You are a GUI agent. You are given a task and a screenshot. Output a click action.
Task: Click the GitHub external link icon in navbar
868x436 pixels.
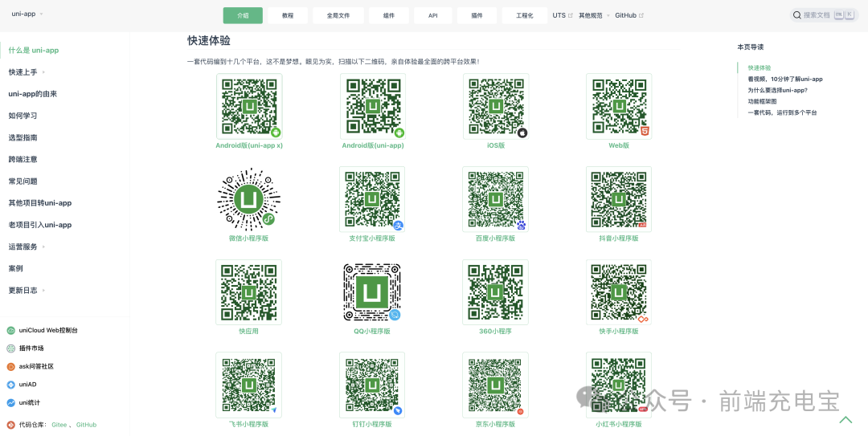(x=641, y=15)
